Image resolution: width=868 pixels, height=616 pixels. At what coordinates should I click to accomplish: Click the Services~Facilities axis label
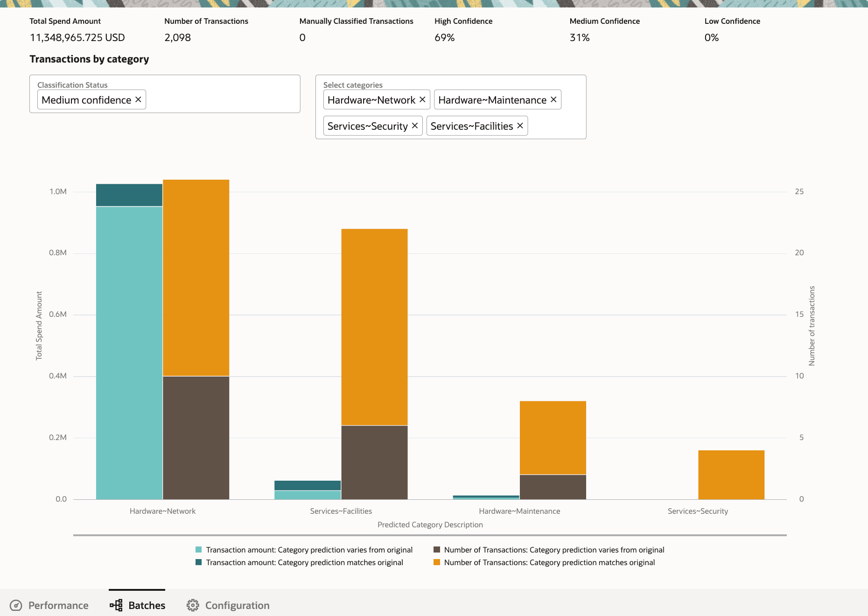(341, 511)
